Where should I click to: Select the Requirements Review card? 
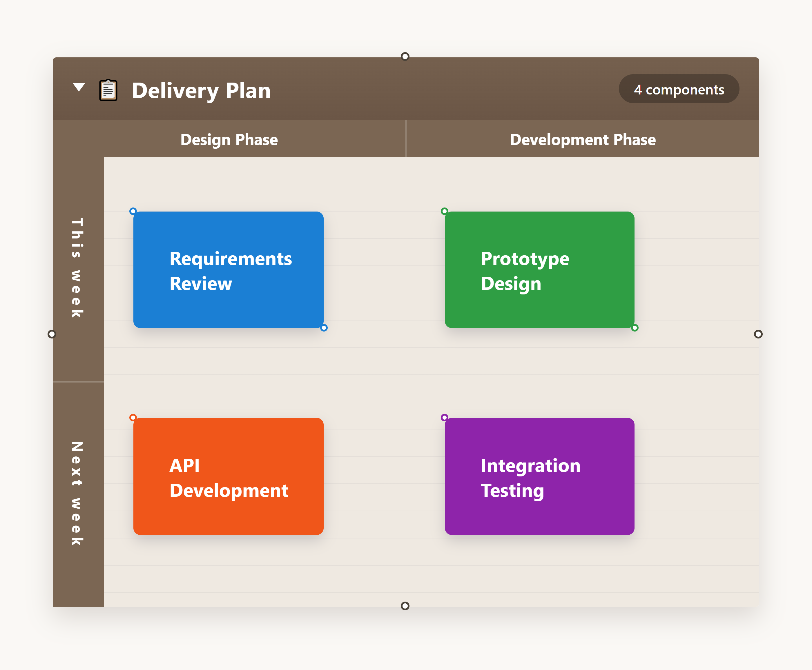[229, 270]
